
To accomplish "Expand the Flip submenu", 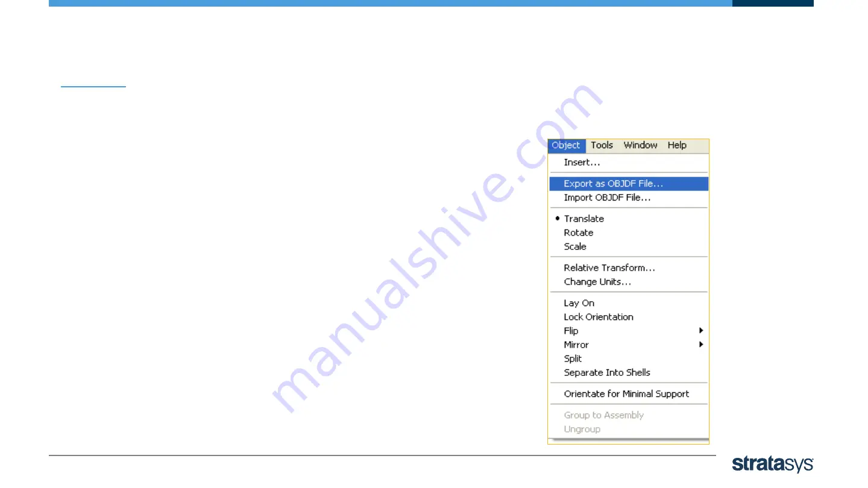I will pos(629,331).
